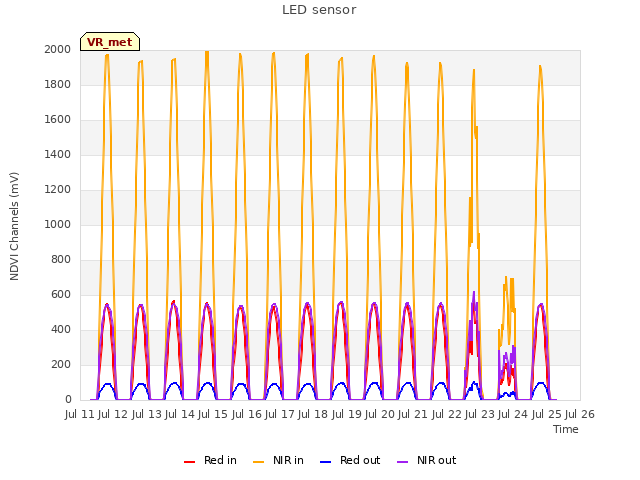Viewport: 640px width, 480px height.
Task: Select the Red out legend entry
Action: 350,460
